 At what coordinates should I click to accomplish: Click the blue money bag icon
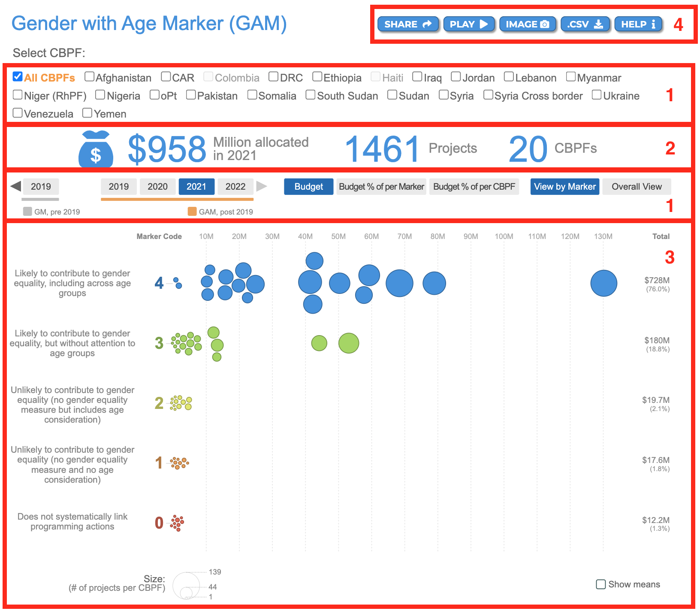point(96,148)
